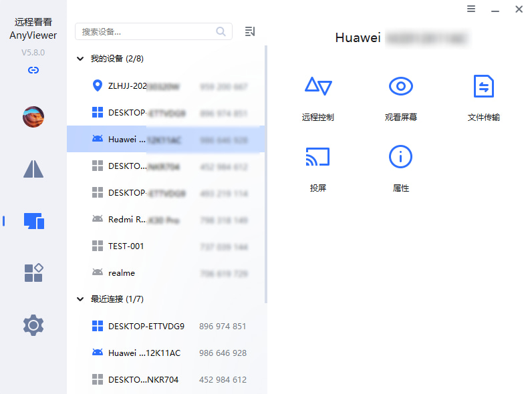Click the device list scrollbar
This screenshot has width=532, height=394.
[265, 174]
